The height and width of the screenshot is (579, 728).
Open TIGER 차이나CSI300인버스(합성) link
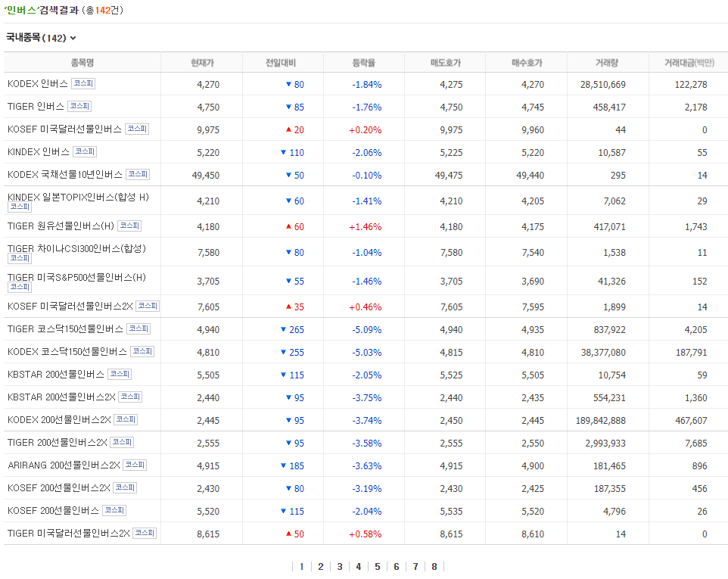pos(76,249)
